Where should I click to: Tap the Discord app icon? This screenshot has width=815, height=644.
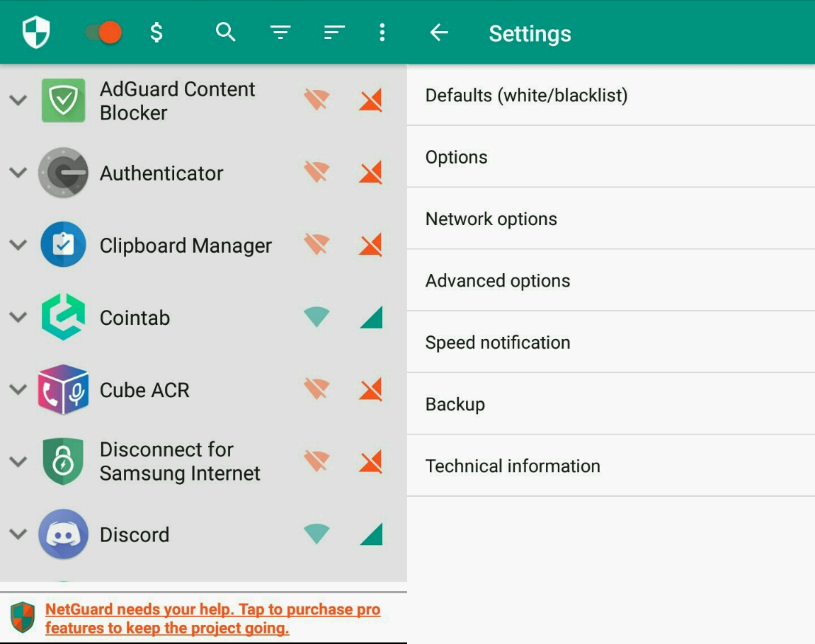(x=63, y=534)
